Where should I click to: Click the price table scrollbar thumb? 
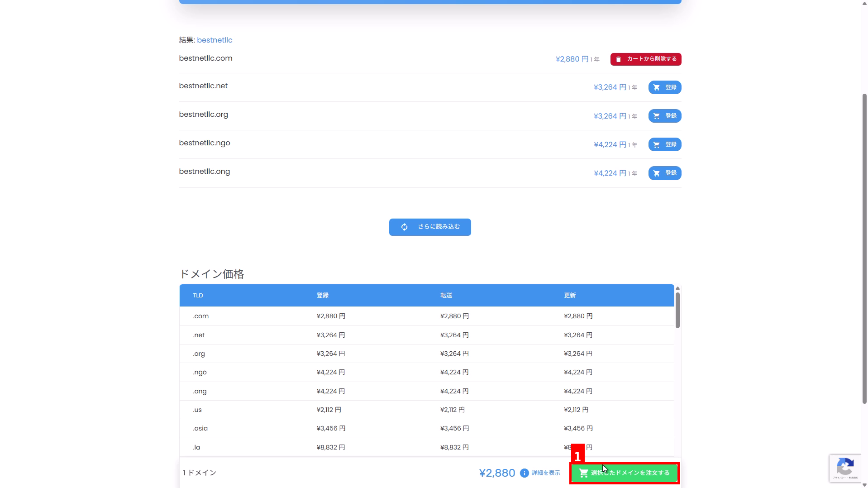point(677,310)
